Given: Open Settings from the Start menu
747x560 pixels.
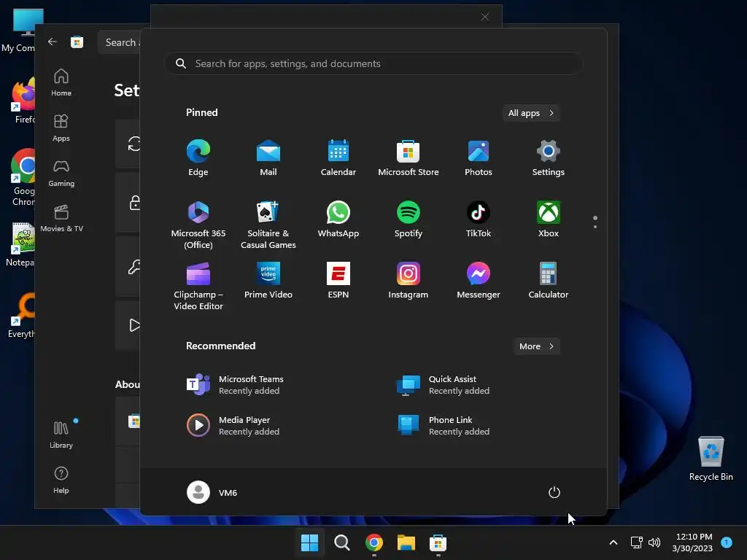Looking at the screenshot, I should (x=549, y=158).
